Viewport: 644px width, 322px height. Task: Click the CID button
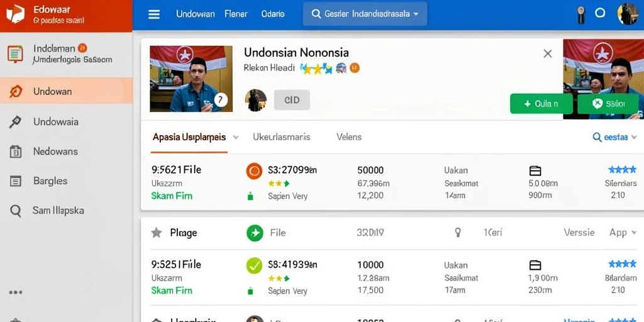click(x=292, y=100)
